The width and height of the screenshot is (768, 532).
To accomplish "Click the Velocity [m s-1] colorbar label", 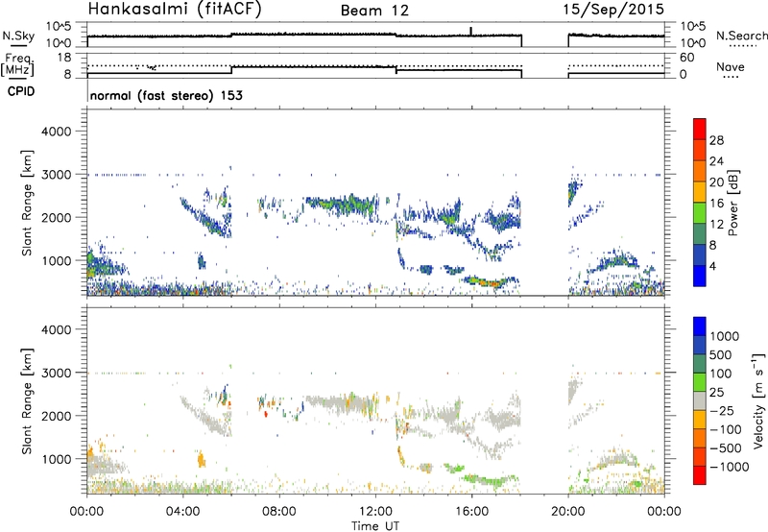I will pyautogui.click(x=757, y=400).
